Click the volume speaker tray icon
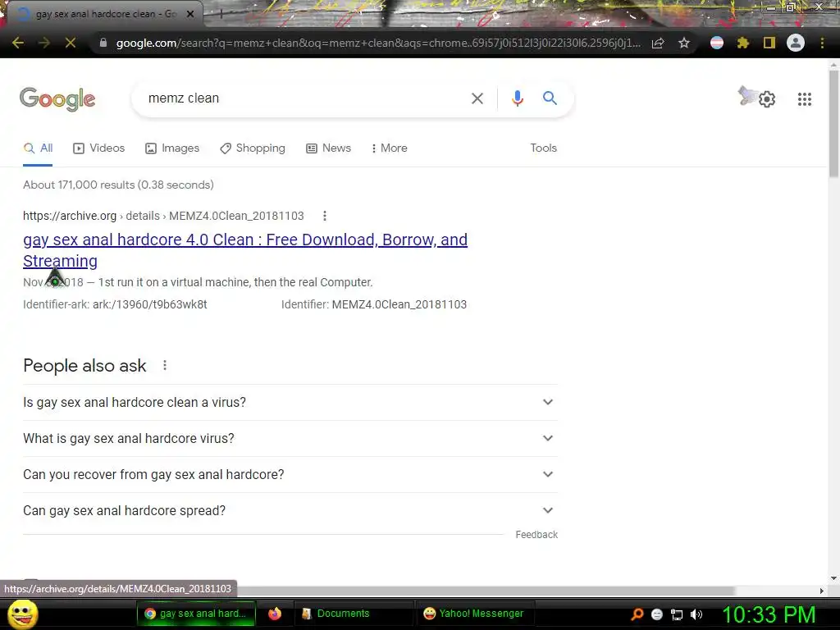840x630 pixels. pos(696,614)
